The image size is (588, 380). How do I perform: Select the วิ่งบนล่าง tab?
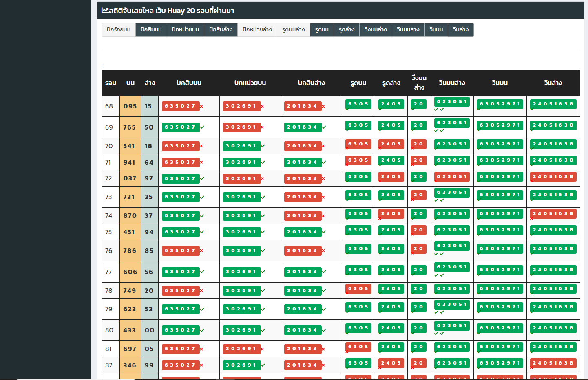[x=376, y=30]
